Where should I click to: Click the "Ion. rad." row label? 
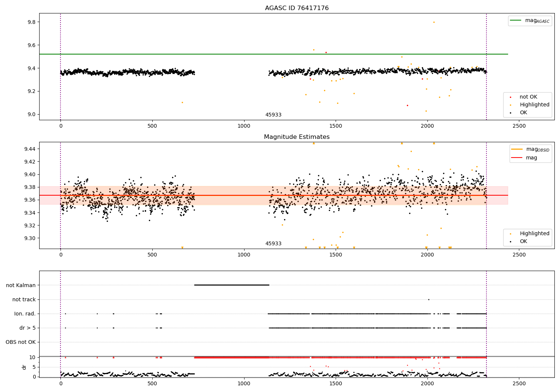25,314
